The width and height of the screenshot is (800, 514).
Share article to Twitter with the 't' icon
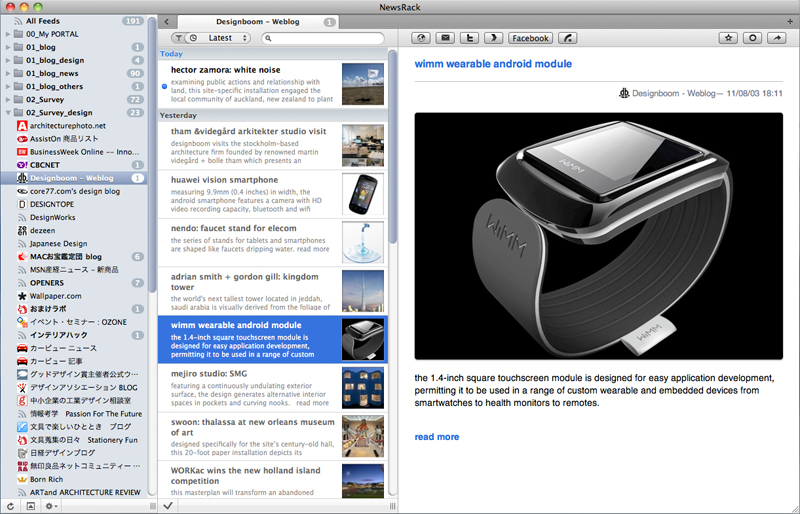pyautogui.click(x=469, y=38)
